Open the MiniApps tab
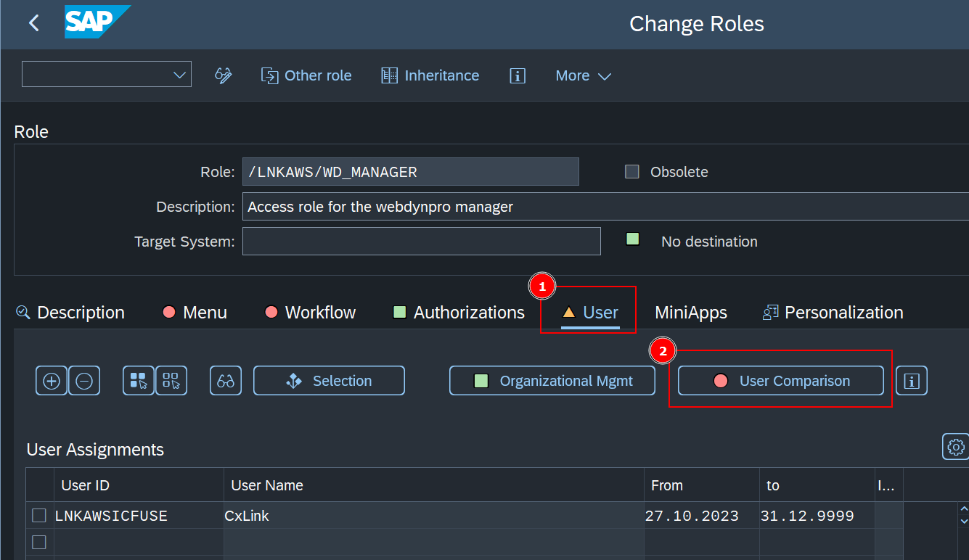This screenshot has height=560, width=969. coord(691,313)
